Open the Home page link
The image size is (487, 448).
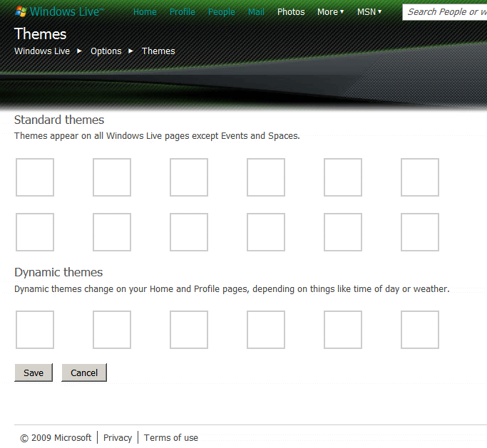(x=145, y=12)
